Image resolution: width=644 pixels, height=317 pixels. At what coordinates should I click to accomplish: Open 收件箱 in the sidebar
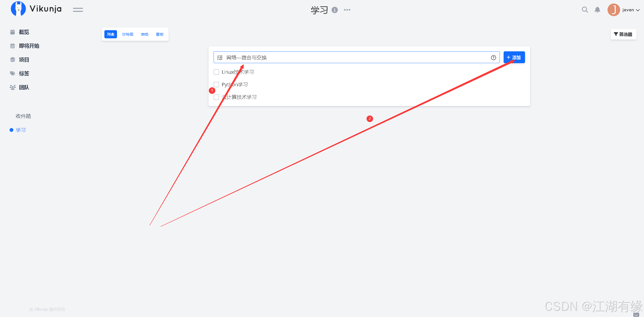[x=23, y=116]
